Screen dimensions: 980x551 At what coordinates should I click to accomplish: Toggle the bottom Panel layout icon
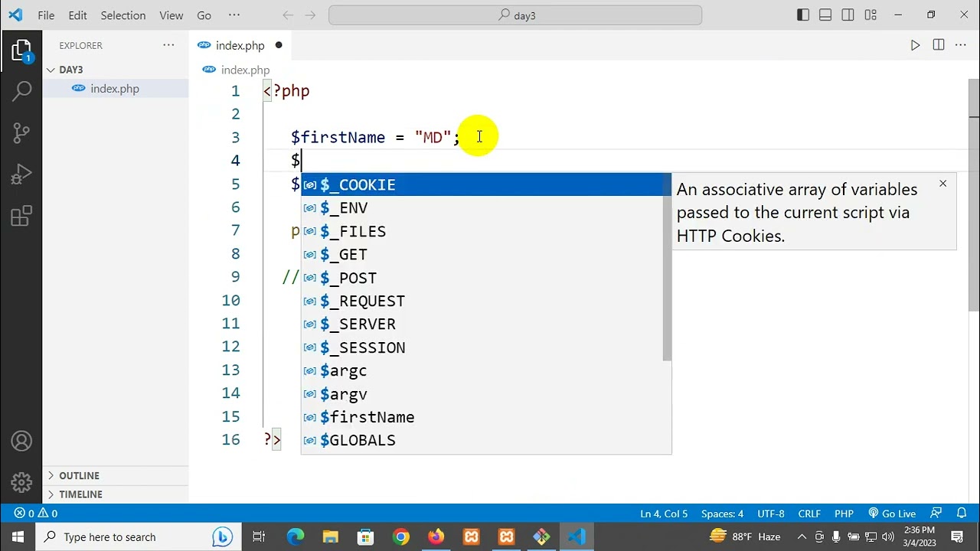click(x=825, y=15)
